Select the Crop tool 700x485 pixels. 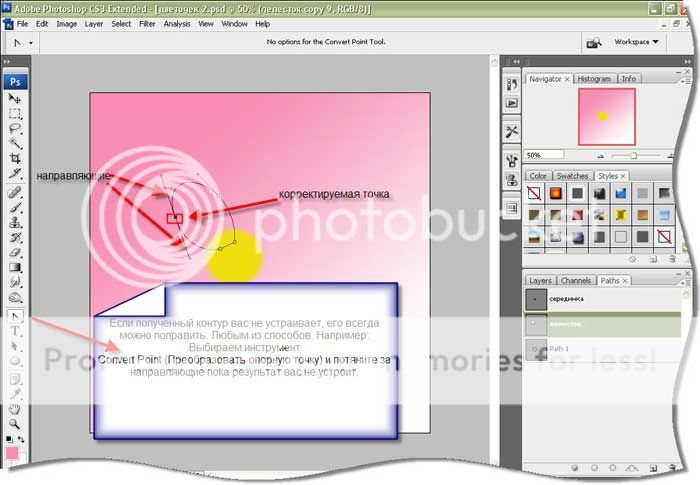(15, 159)
